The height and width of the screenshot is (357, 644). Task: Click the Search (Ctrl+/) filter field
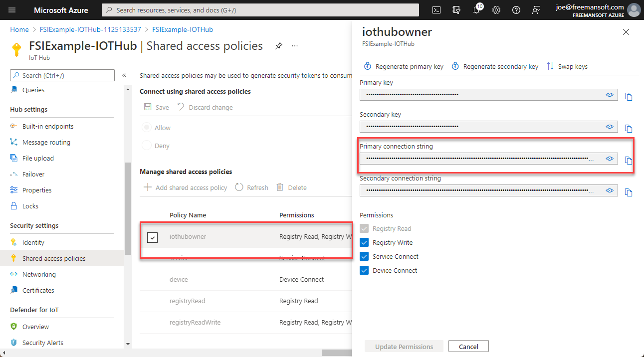pos(62,75)
